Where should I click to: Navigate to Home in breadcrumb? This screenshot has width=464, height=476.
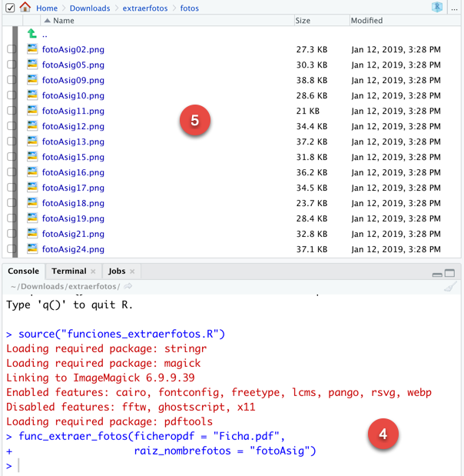47,8
